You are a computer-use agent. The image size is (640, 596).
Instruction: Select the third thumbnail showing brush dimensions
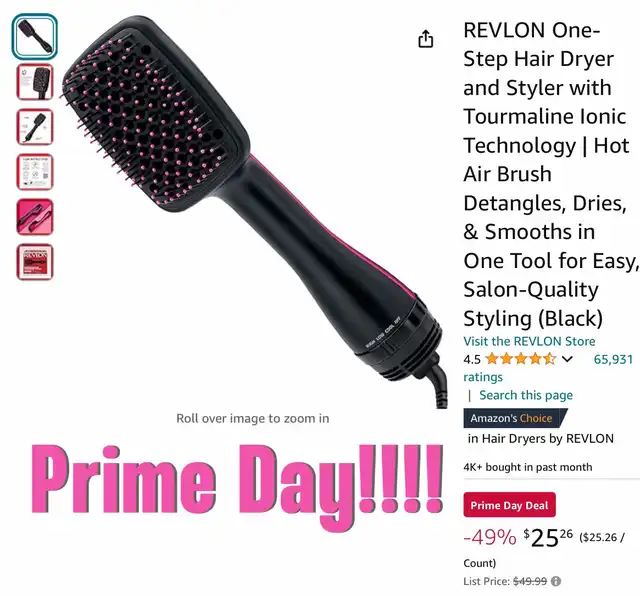click(35, 127)
